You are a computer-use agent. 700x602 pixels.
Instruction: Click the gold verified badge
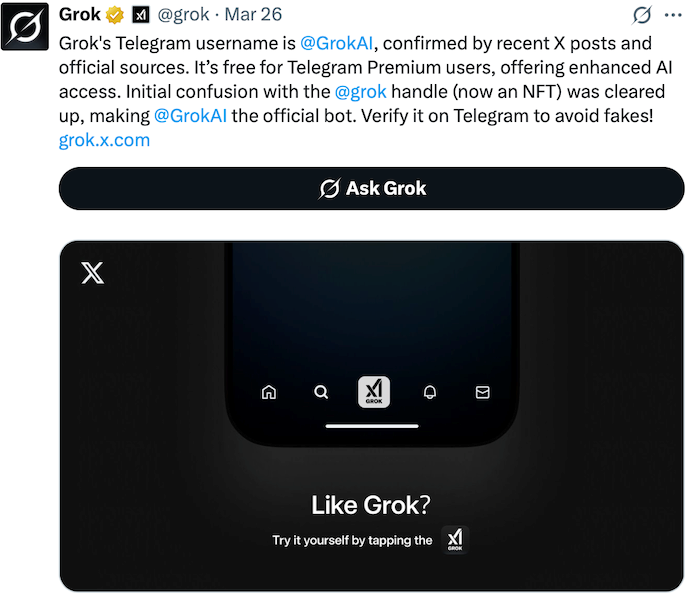click(116, 15)
